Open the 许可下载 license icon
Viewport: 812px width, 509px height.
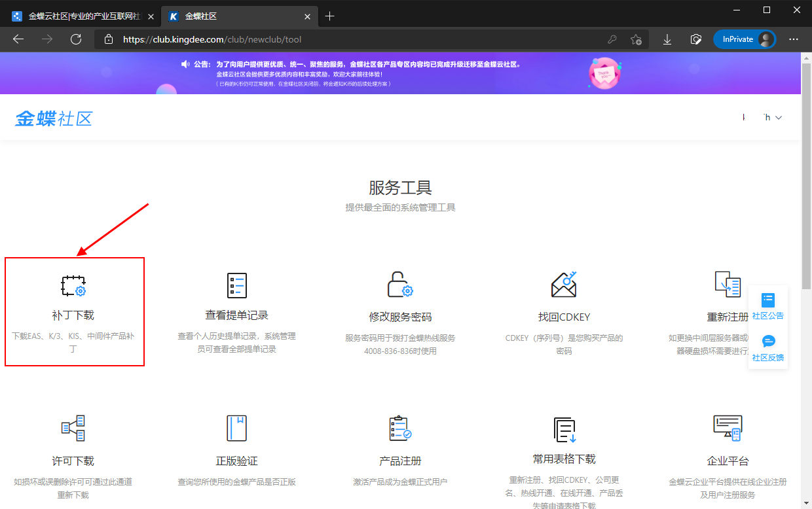[73, 428]
